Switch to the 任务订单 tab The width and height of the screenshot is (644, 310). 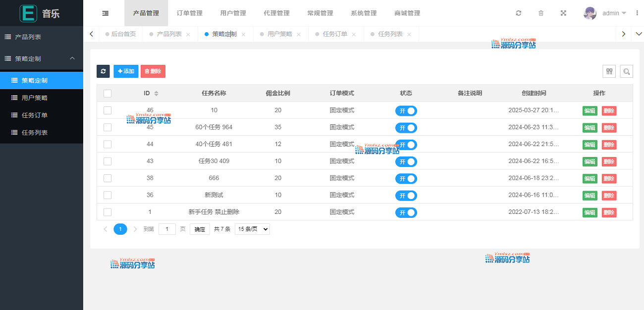(x=335, y=34)
